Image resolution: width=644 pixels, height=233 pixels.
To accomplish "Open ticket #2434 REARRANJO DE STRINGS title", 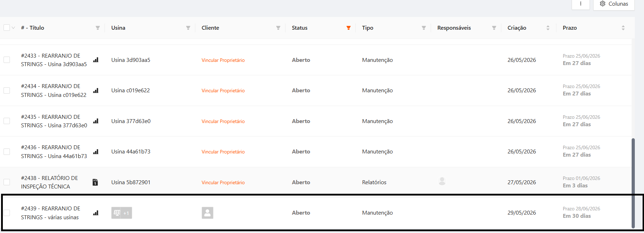I will point(54,91).
